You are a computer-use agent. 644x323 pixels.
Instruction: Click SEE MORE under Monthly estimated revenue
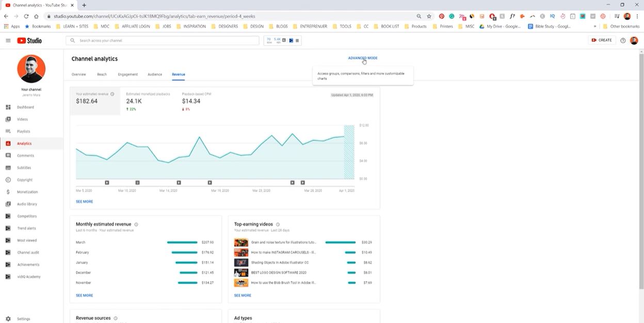84,295
